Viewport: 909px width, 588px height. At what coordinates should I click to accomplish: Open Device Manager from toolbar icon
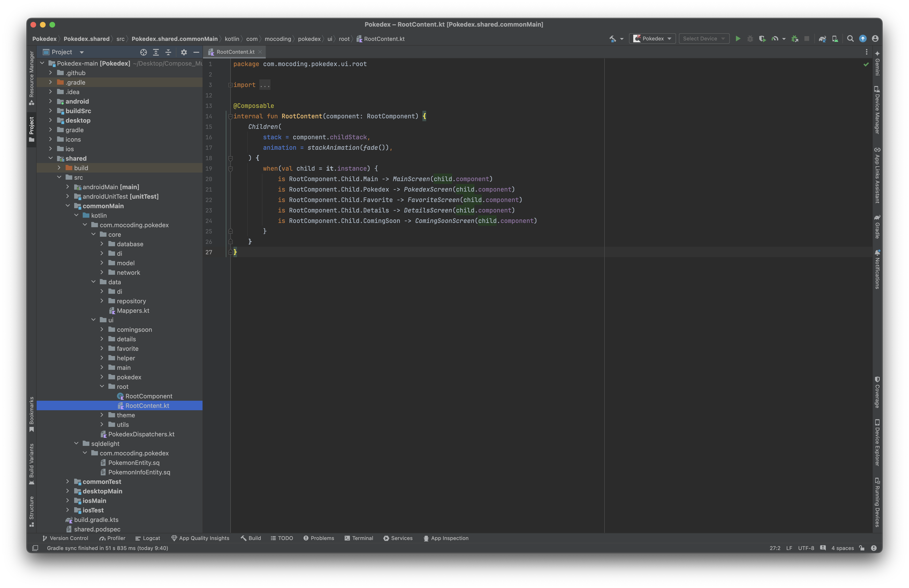(835, 39)
